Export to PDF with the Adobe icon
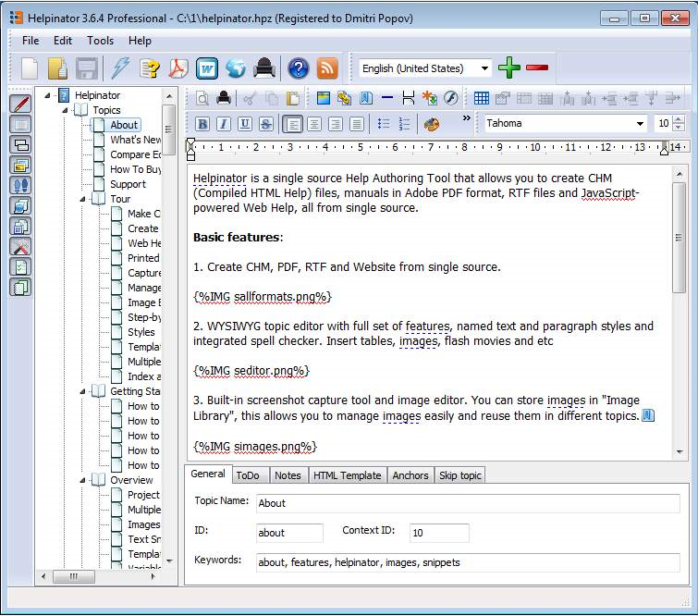This screenshot has height=616, width=698. coord(179,68)
